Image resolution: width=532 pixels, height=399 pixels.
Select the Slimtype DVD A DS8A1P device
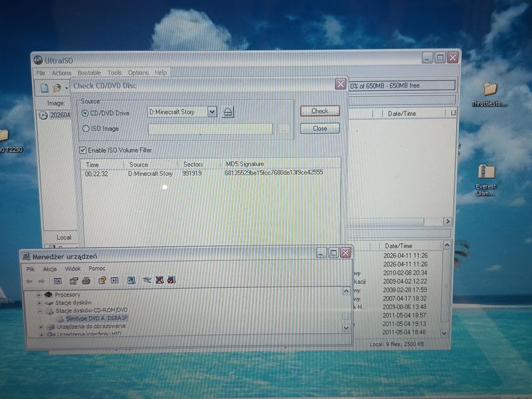pyautogui.click(x=96, y=318)
